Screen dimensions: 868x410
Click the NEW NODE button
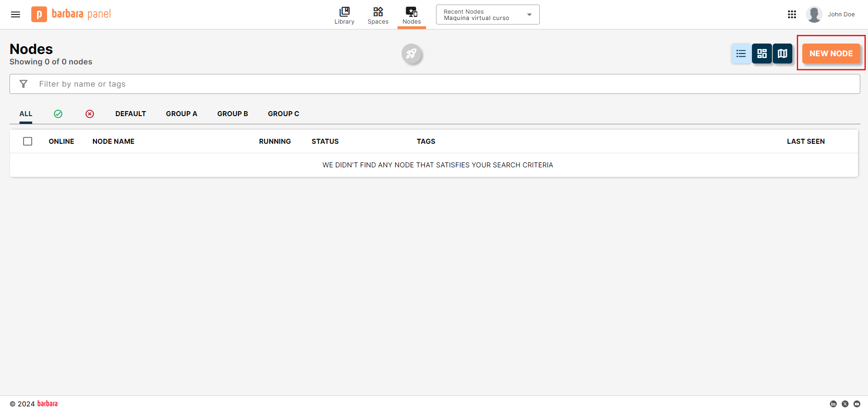[831, 53]
